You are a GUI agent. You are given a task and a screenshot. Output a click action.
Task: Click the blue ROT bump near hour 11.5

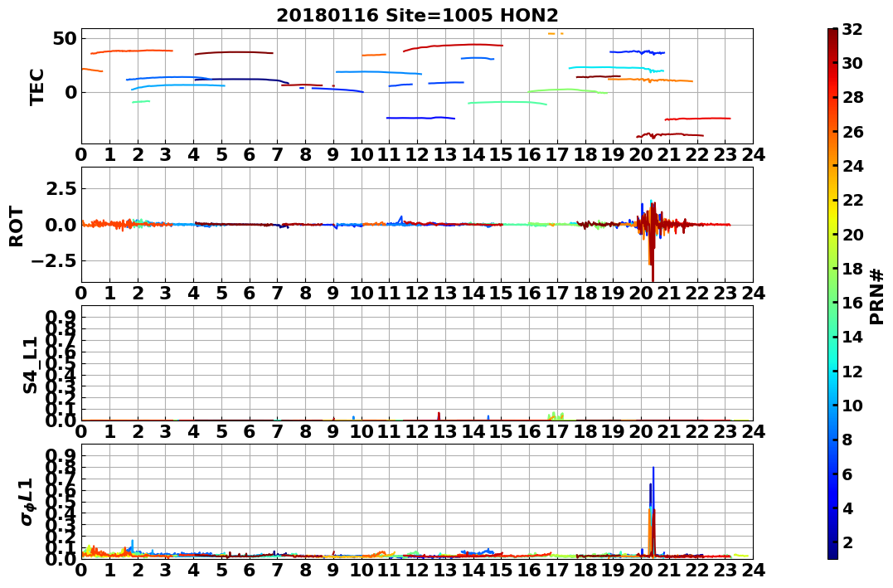[x=401, y=220]
